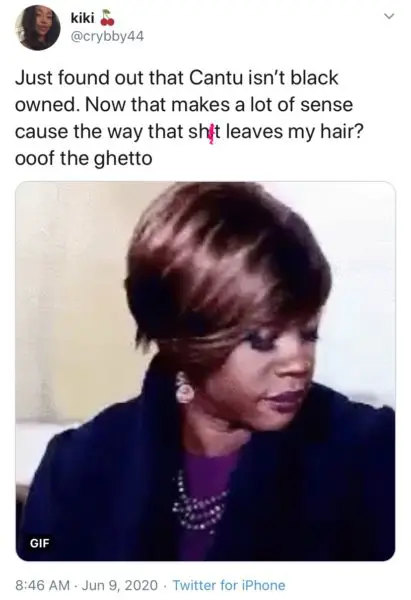The height and width of the screenshot is (600, 411).
Task: Click the display name kiki
Action: tap(83, 18)
